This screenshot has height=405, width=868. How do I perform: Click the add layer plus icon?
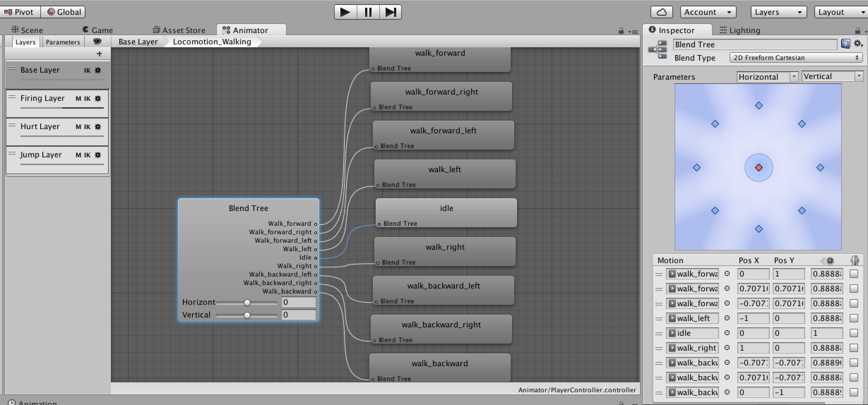(x=99, y=54)
